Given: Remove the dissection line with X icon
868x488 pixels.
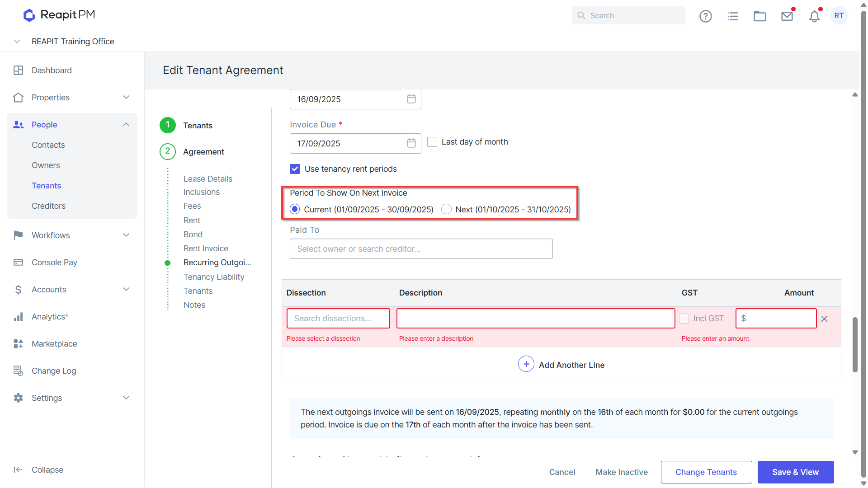Looking at the screenshot, I should 824,319.
